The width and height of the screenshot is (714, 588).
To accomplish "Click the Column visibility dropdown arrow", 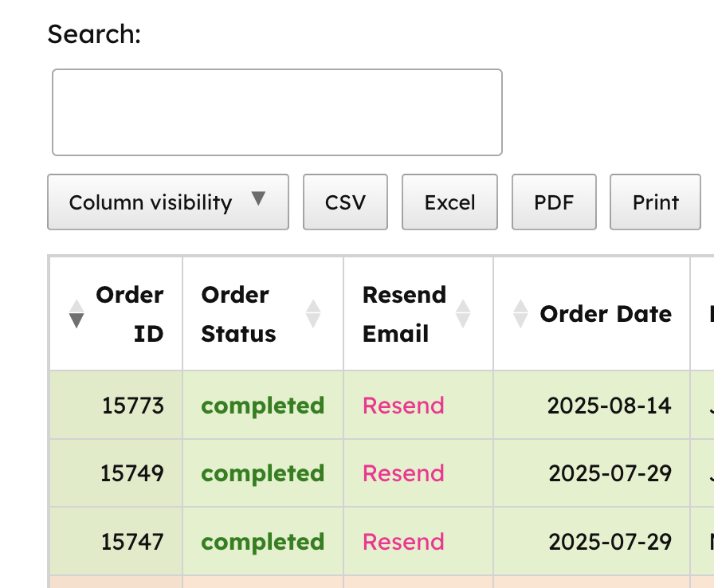I will tap(258, 199).
